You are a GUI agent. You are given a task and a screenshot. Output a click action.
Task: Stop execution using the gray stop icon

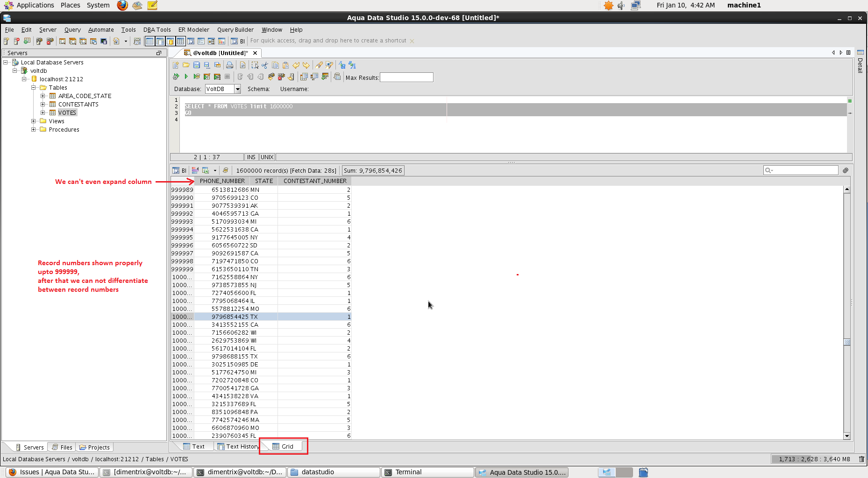pos(228,77)
